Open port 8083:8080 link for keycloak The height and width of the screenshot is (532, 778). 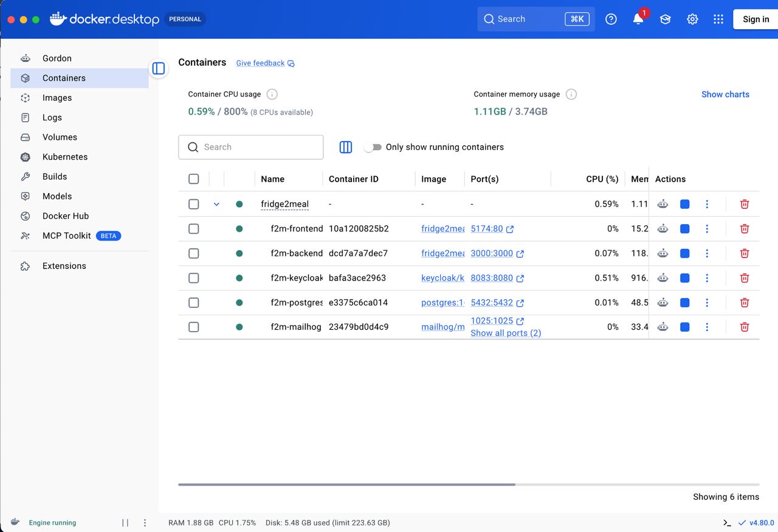(497, 278)
